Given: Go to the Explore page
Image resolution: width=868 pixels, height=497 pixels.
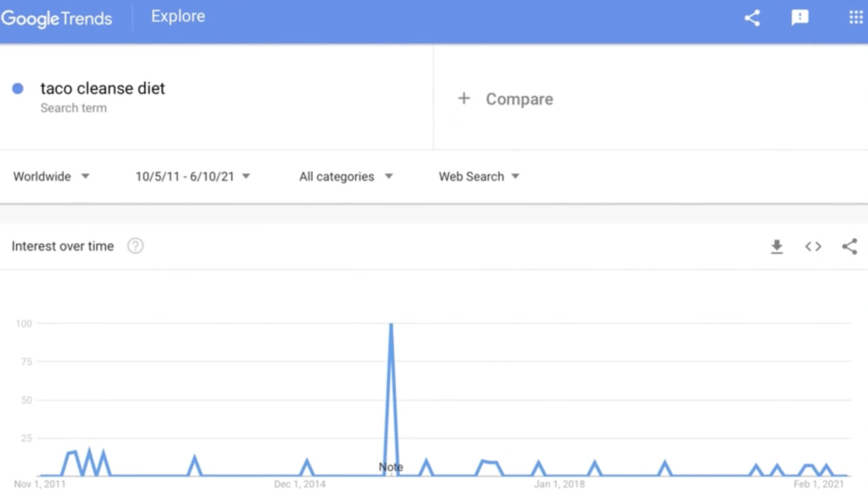Looking at the screenshot, I should tap(178, 16).
